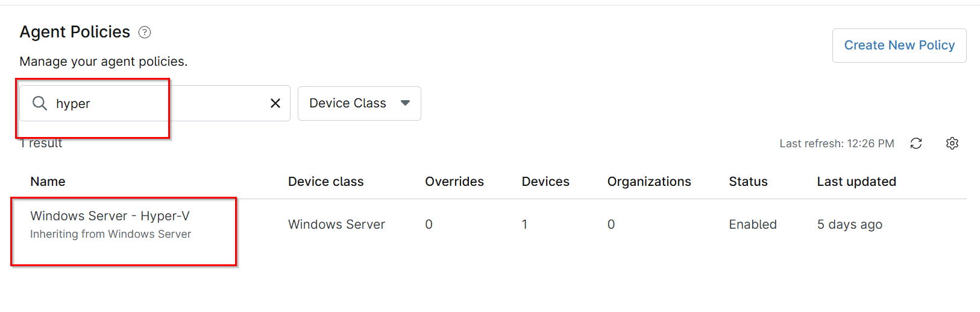Image resolution: width=980 pixels, height=312 pixels.
Task: Sort by the Last updated column header
Action: click(x=856, y=182)
